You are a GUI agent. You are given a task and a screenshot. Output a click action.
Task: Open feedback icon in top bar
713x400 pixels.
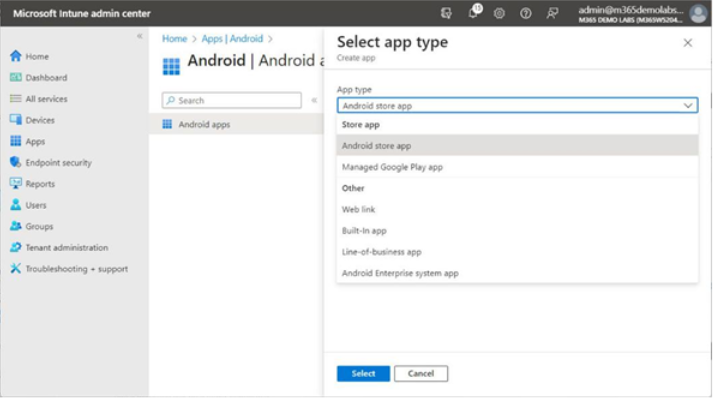[552, 13]
